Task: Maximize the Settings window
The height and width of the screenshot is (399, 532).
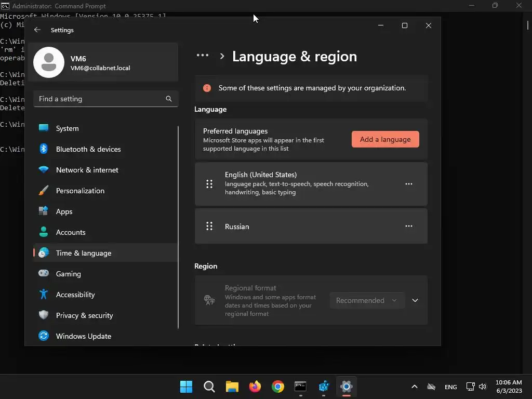Action: pyautogui.click(x=404, y=25)
